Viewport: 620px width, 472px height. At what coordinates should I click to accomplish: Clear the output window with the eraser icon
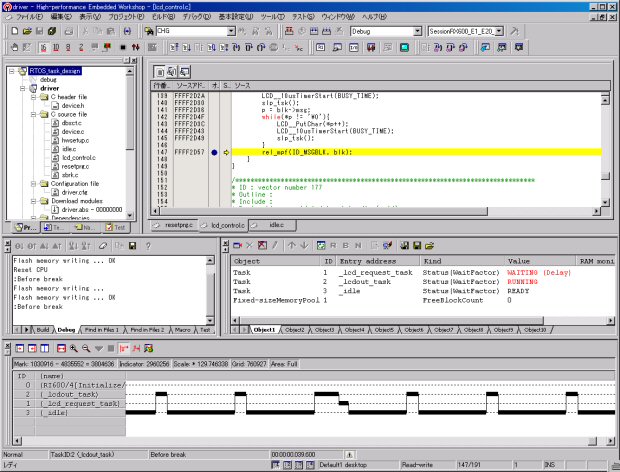pyautogui.click(x=103, y=246)
